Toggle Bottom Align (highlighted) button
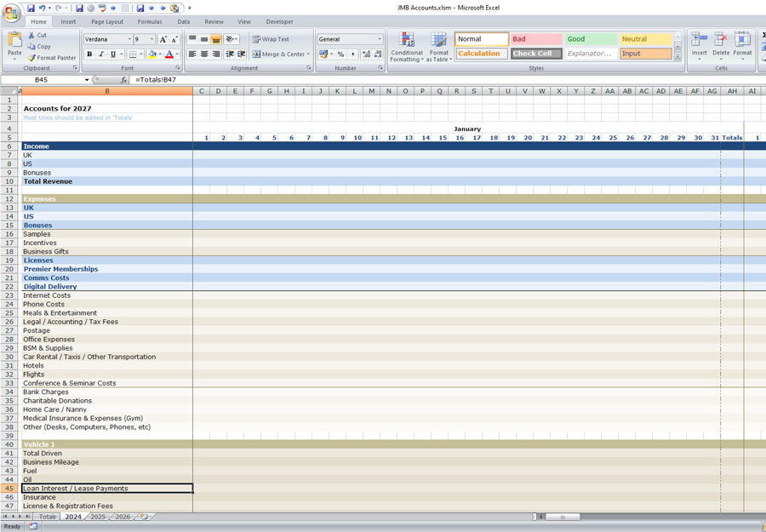Image resolution: width=766 pixels, height=532 pixels. (216, 39)
